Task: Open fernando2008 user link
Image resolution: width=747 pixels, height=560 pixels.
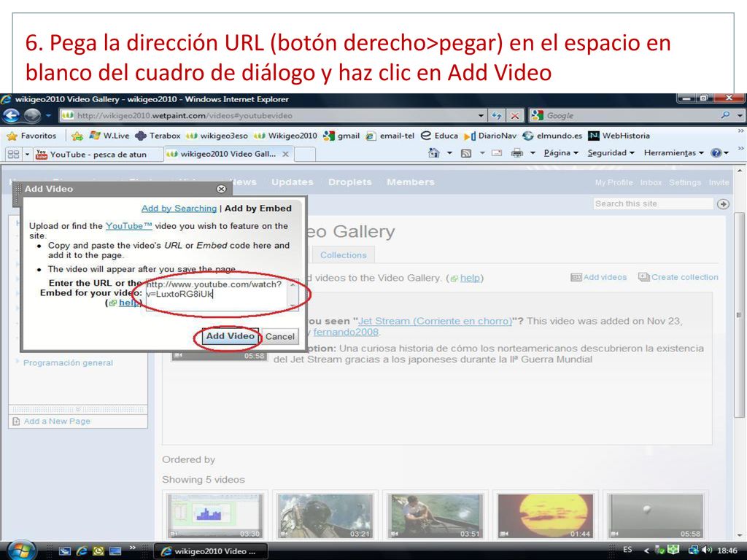Action: click(345, 332)
